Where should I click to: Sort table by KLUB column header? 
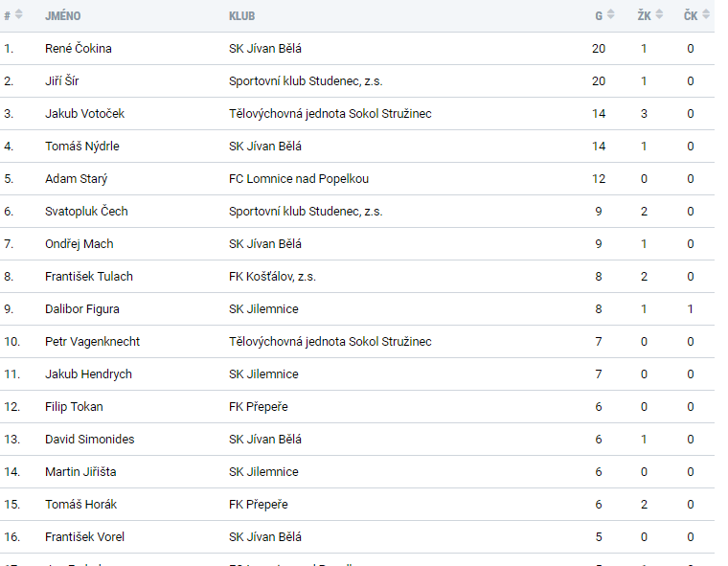click(241, 16)
